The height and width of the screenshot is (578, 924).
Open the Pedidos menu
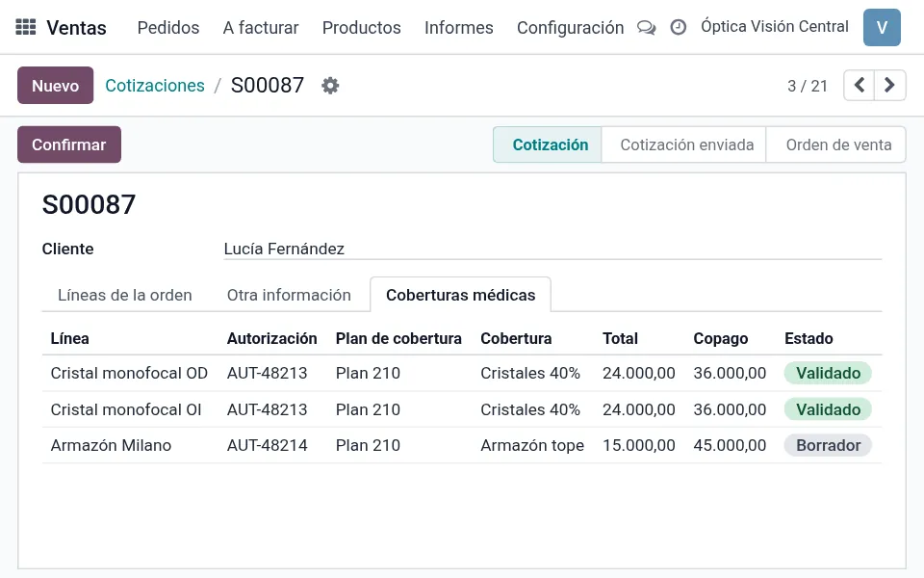click(167, 28)
